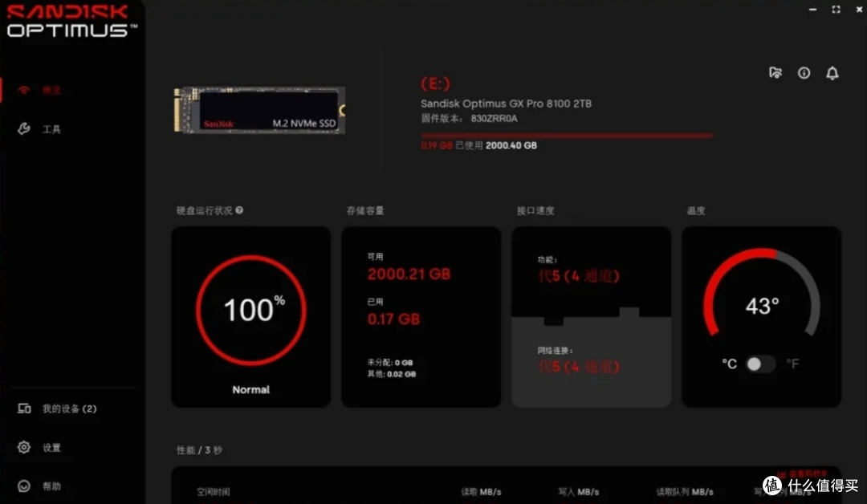
Task: Click the 2000.21 GB available value
Action: pos(409,274)
